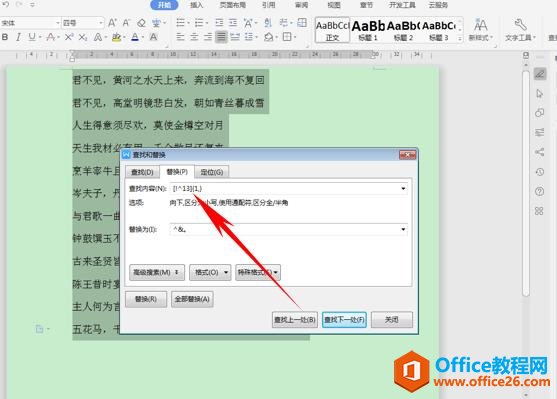This screenshot has width=557, height=399.
Task: Select the center alignment icon
Action: tap(194, 37)
